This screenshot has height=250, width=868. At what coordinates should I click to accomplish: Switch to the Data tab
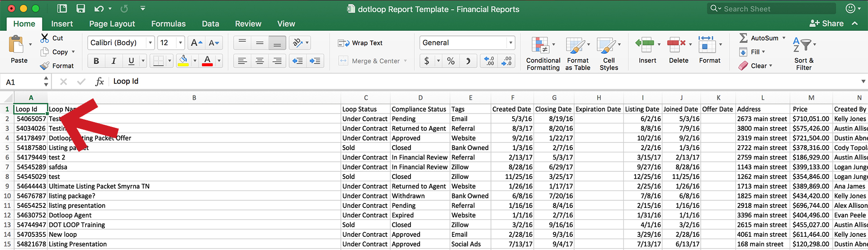[x=210, y=24]
